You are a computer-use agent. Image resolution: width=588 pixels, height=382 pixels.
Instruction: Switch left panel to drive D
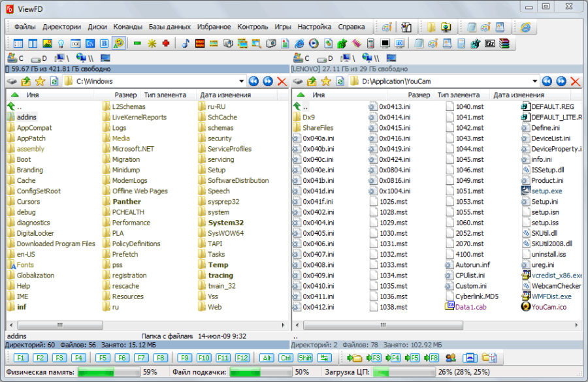coord(39,59)
